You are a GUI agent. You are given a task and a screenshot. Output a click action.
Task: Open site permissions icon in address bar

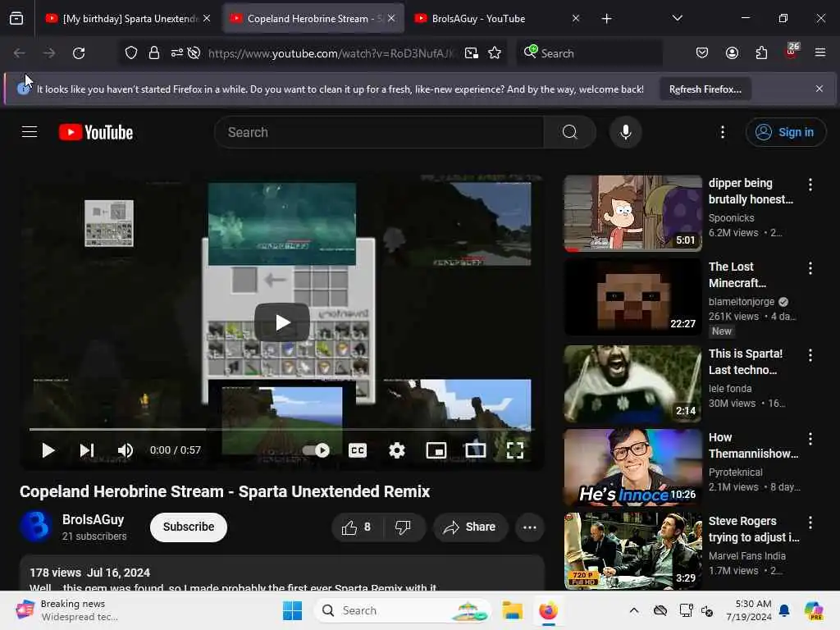[x=177, y=53]
